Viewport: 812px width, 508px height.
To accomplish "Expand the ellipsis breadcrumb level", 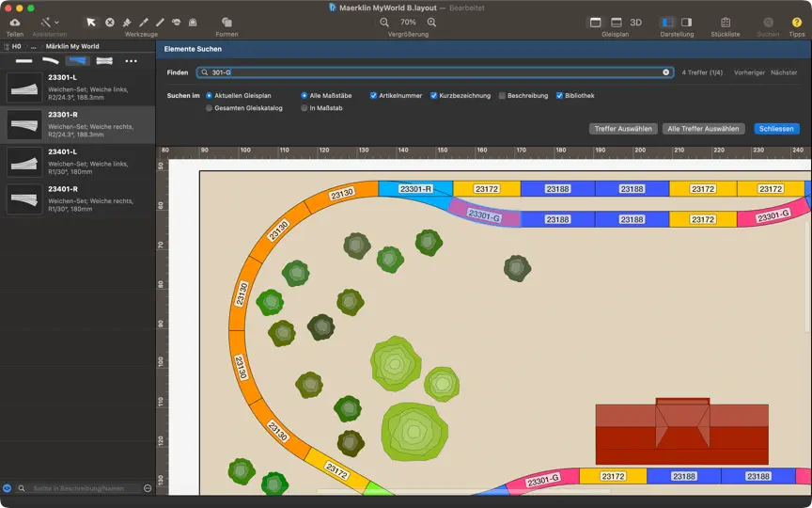I will (33, 46).
